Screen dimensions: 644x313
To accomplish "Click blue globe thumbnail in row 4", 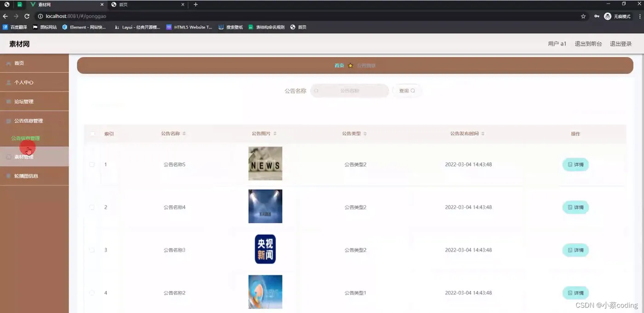I will pyautogui.click(x=265, y=292).
